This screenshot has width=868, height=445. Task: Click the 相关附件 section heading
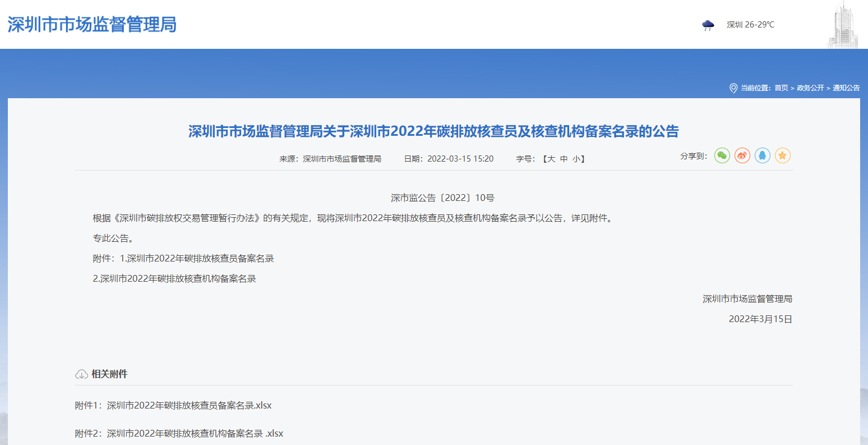coord(109,374)
